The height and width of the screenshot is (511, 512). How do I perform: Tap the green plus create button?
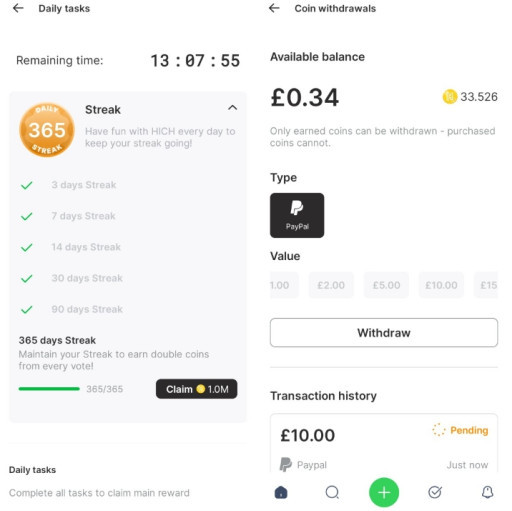(x=384, y=492)
